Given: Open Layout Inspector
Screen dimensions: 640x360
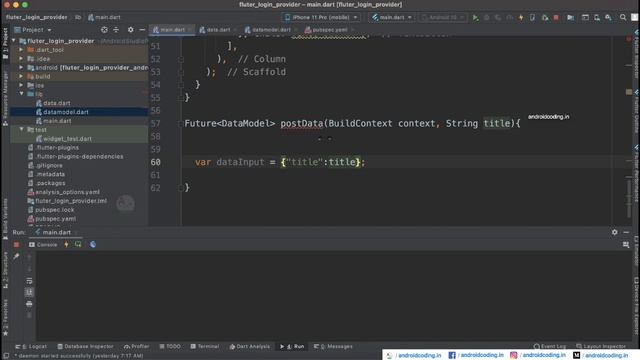Looking at the screenshot, I should 601,347.
